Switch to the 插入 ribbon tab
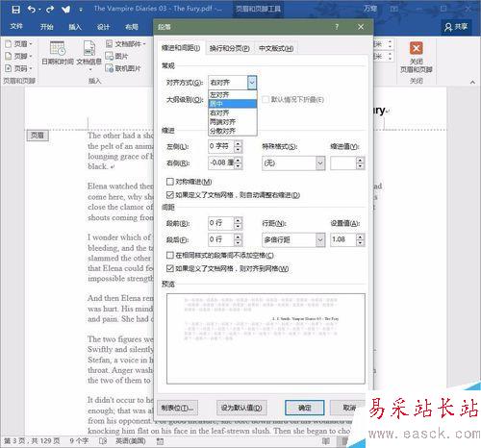Image resolution: width=481 pixels, height=448 pixels. pyautogui.click(x=75, y=27)
